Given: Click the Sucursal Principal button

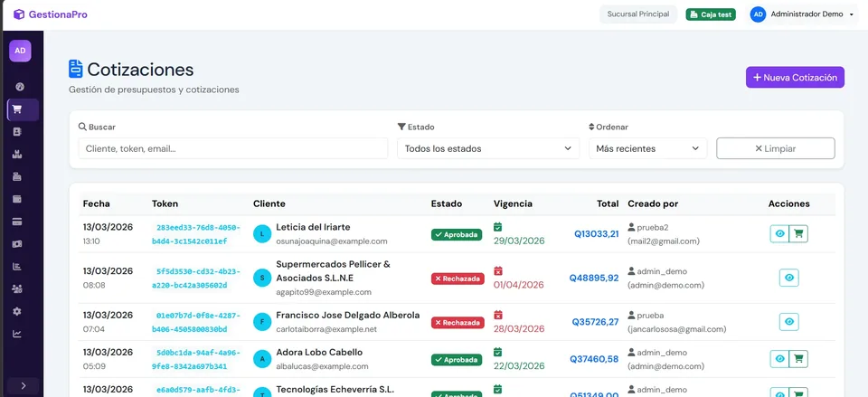Looking at the screenshot, I should pyautogui.click(x=638, y=14).
